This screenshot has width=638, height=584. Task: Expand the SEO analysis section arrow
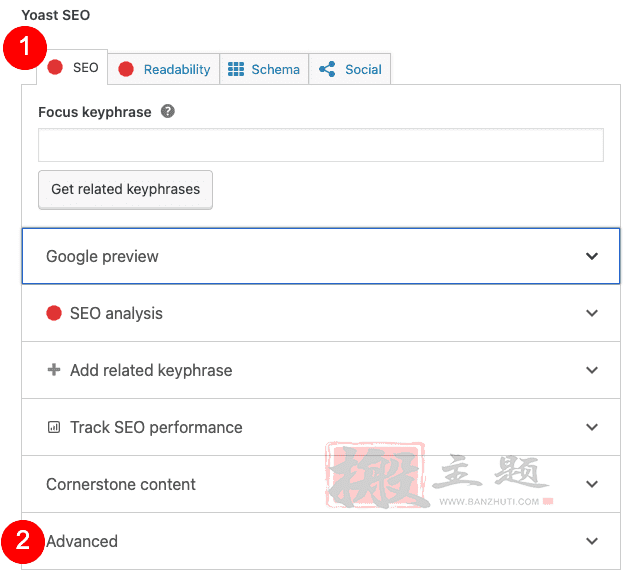point(592,313)
